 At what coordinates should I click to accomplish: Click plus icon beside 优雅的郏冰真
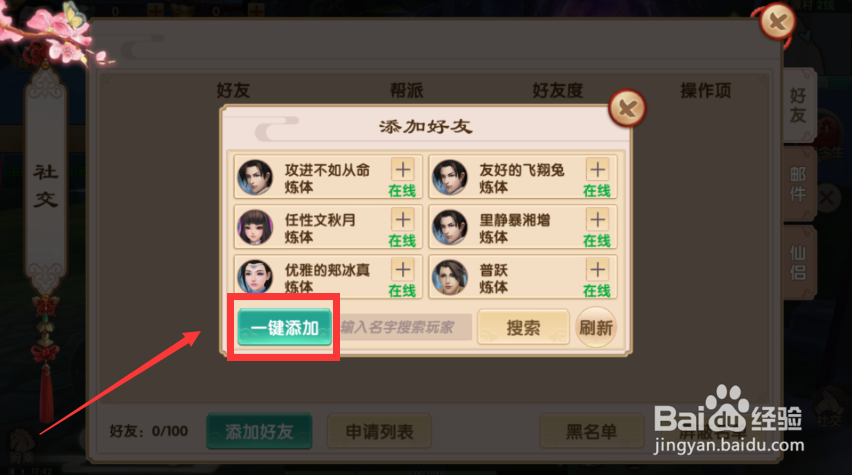coord(403,270)
